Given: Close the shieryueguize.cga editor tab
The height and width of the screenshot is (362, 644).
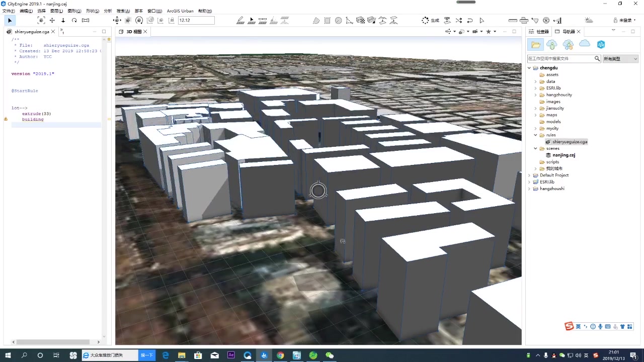Looking at the screenshot, I should (53, 32).
